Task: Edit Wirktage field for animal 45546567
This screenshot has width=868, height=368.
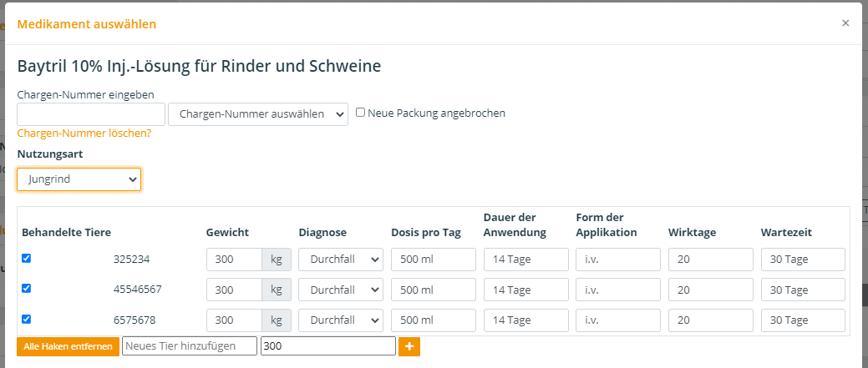Action: [711, 290]
